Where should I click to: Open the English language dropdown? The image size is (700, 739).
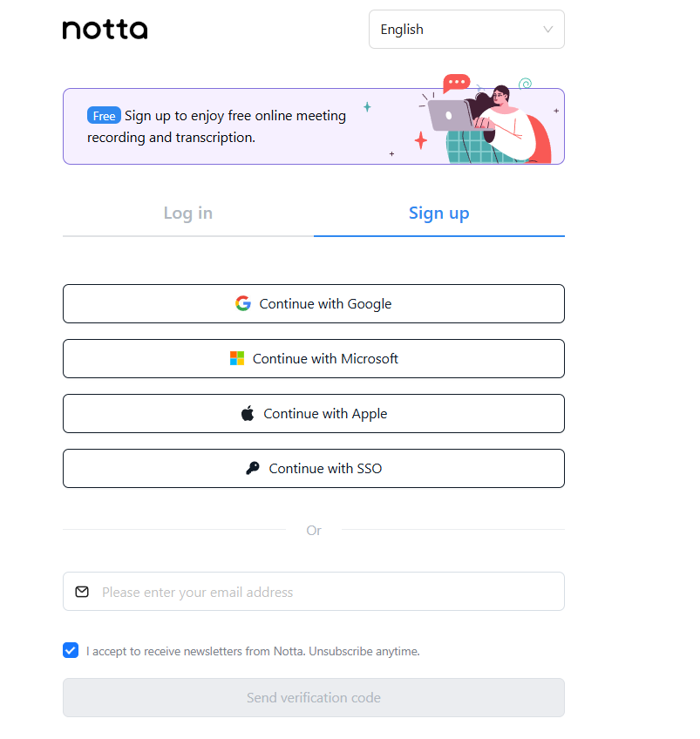click(x=466, y=30)
